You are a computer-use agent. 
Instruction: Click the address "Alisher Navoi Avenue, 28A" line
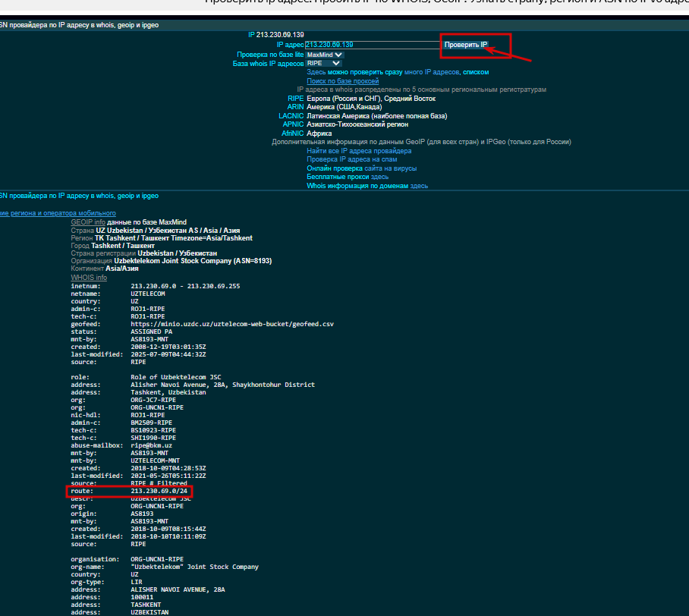[x=223, y=385]
